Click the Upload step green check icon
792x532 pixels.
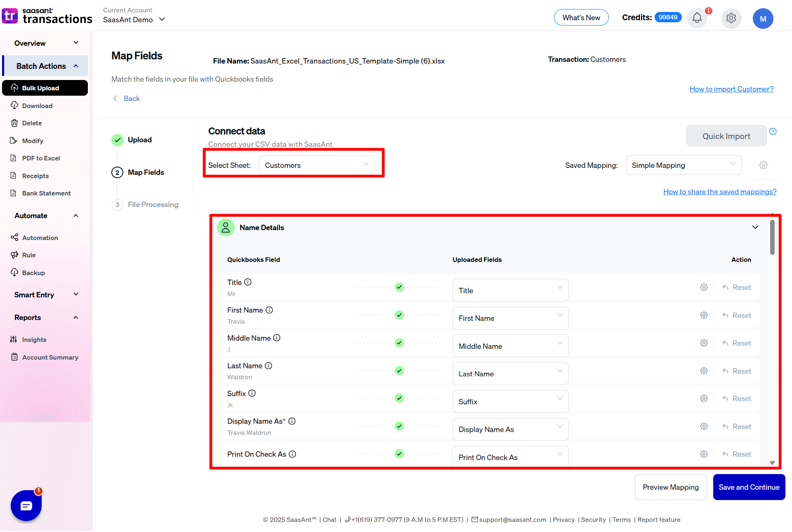[117, 140]
